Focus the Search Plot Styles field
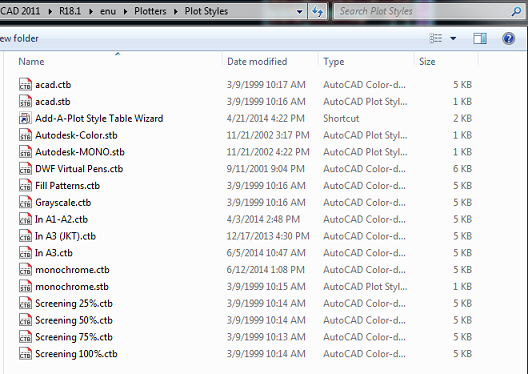This screenshot has height=374, width=528. 423,11
